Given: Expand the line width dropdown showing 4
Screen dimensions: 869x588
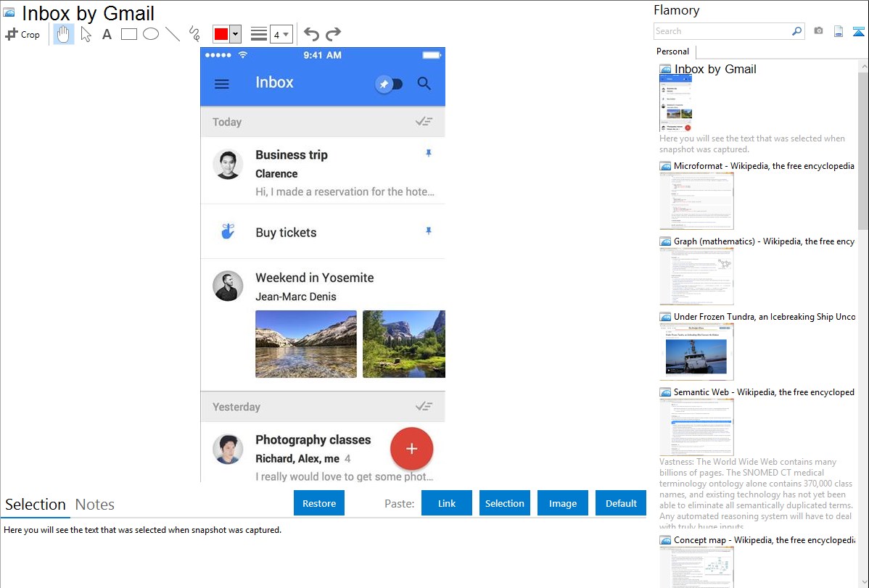Looking at the screenshot, I should (x=281, y=34).
